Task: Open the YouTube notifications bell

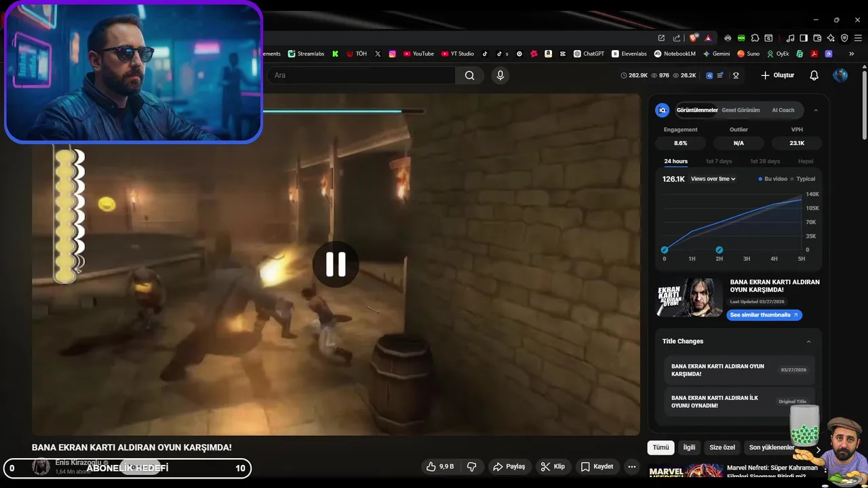Action: pos(814,75)
